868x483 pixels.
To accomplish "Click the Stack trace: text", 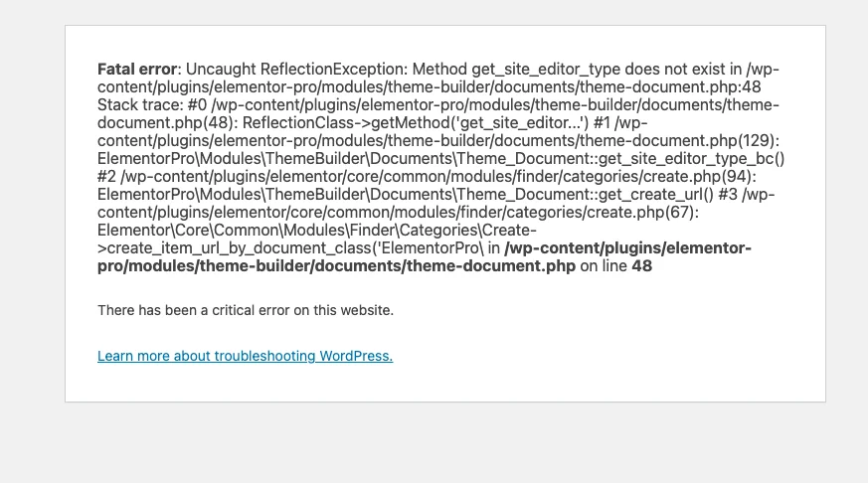I will (x=139, y=105).
